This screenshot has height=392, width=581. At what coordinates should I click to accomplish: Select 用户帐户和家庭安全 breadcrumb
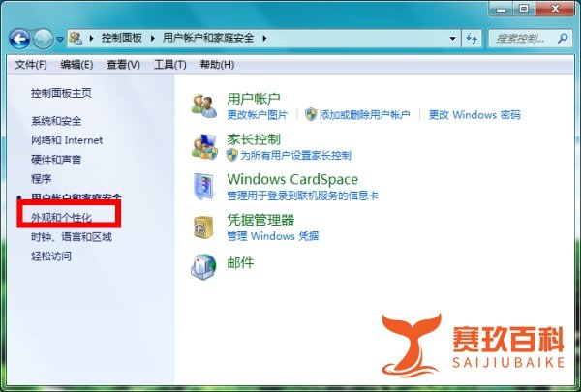point(208,38)
